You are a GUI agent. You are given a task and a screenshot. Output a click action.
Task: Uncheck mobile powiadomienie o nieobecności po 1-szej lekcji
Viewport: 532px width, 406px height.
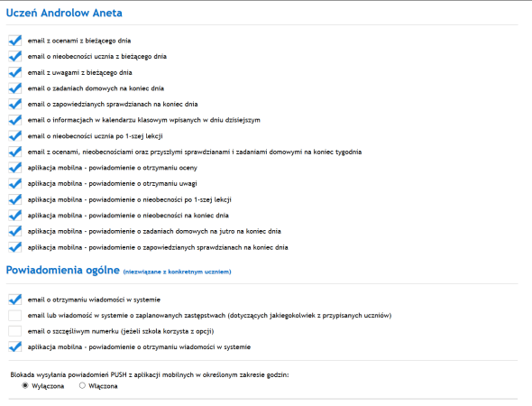[x=15, y=199]
